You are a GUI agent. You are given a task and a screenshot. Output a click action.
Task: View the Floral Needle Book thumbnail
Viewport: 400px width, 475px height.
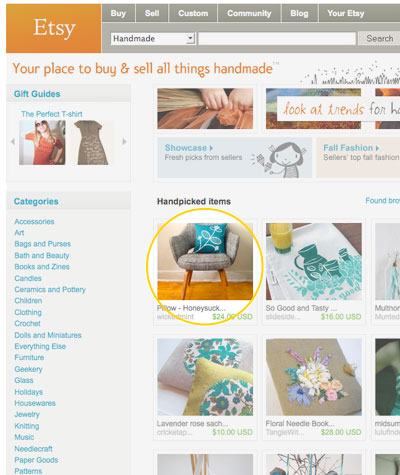pos(314,377)
